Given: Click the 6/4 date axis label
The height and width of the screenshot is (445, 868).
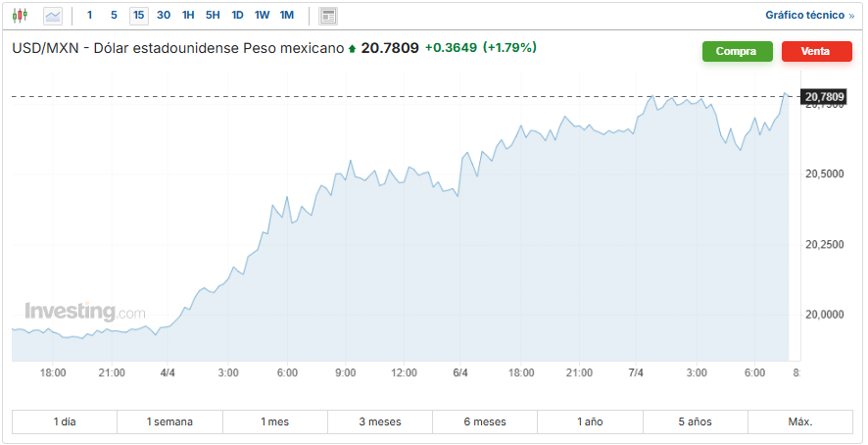Looking at the screenshot, I should [x=460, y=373].
